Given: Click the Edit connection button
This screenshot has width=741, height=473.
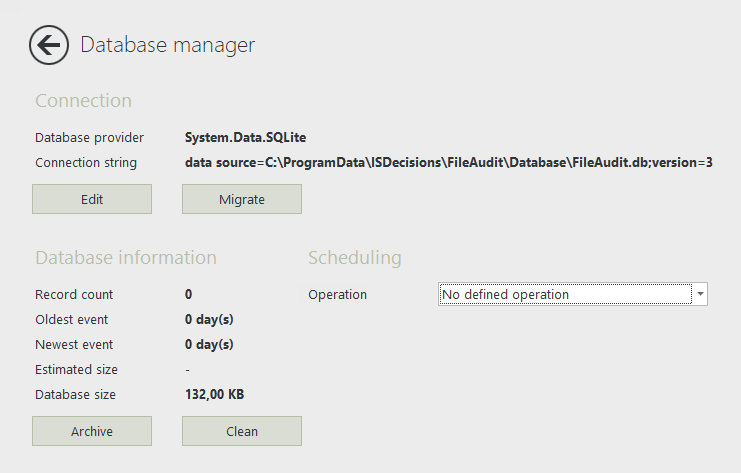Looking at the screenshot, I should point(92,199).
